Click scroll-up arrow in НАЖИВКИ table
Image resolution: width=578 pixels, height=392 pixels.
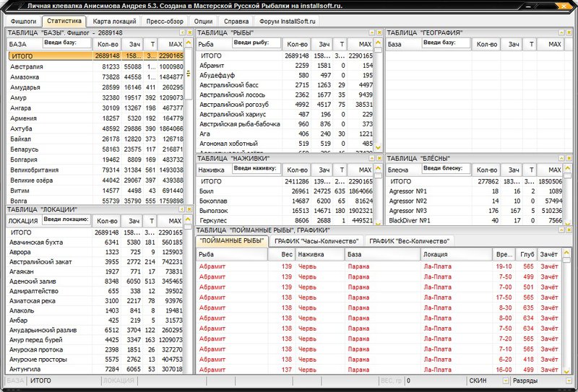378,168
